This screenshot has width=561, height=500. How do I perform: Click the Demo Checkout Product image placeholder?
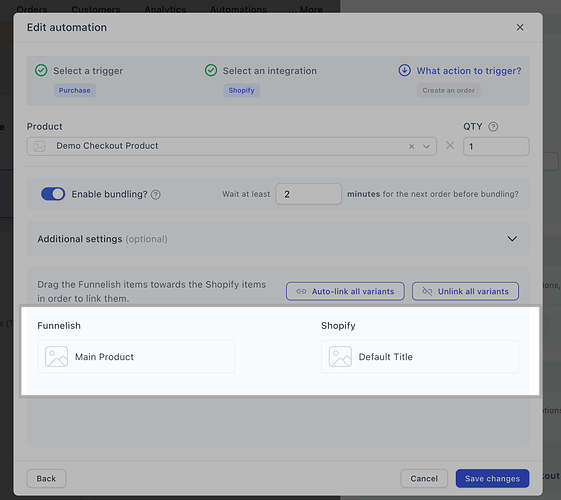pyautogui.click(x=39, y=146)
